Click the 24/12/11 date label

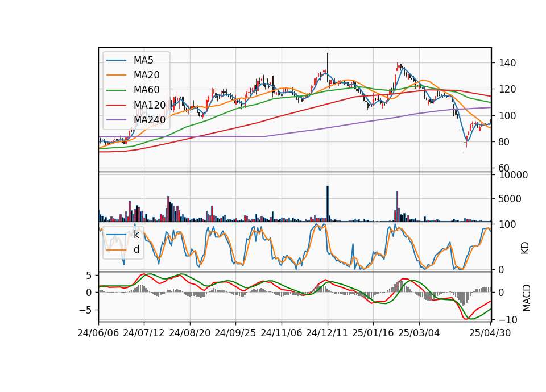coord(327,333)
